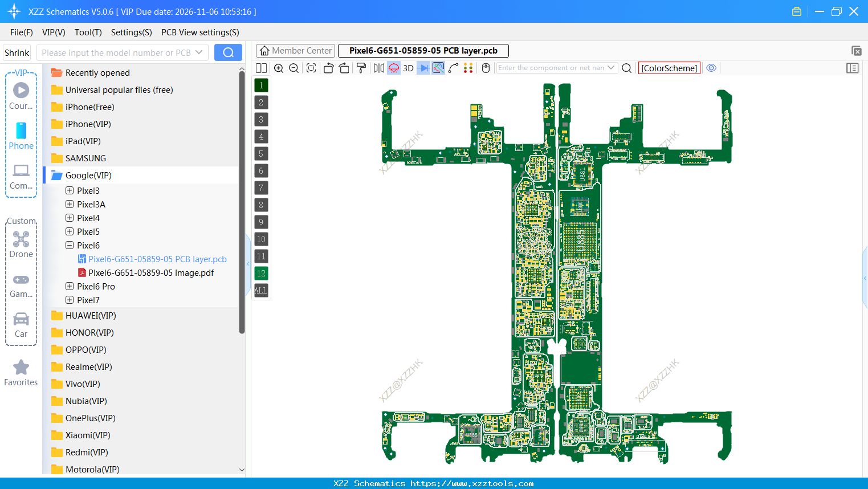Toggle the split dual-view icon on far left toolbar

click(x=260, y=68)
